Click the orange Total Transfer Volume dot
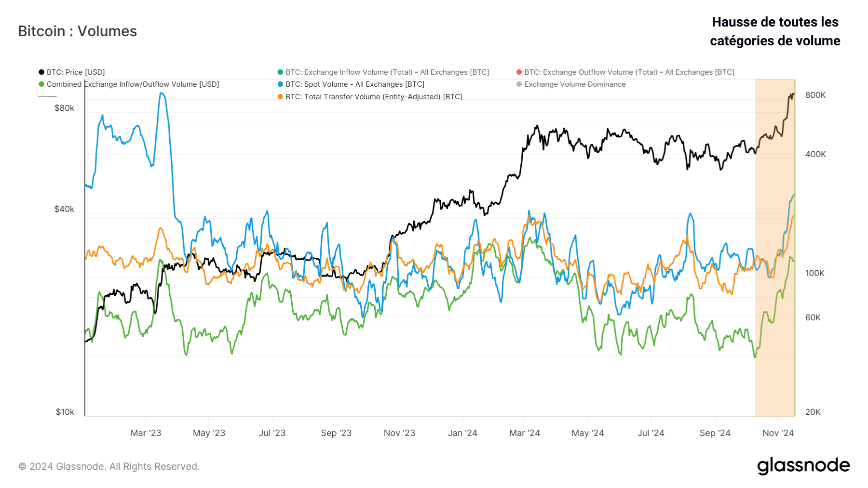868x488 pixels. click(x=280, y=97)
